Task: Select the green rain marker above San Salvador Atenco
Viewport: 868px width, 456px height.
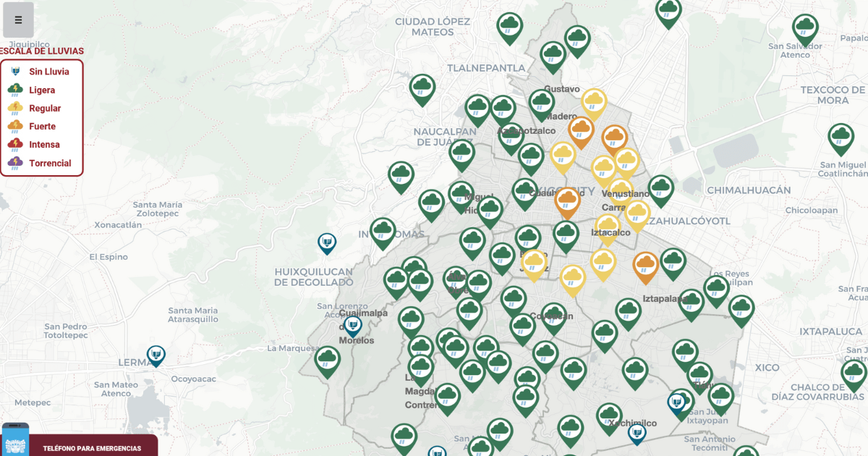Action: 805,29
